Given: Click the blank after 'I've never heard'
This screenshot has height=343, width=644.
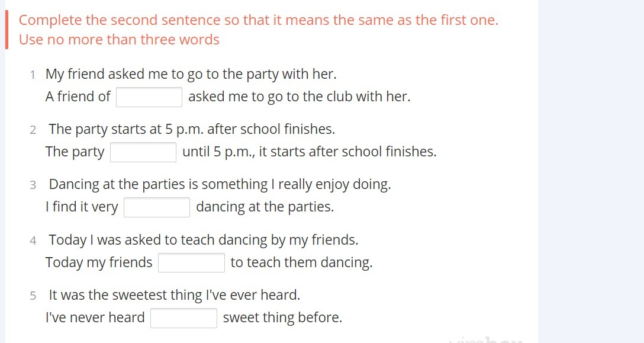Looking at the screenshot, I should coord(183,318).
